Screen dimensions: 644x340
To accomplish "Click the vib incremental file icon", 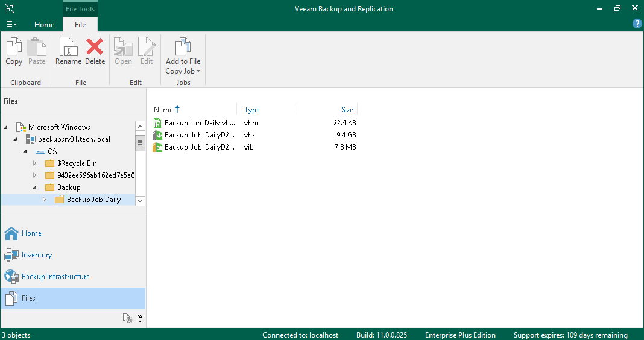I will click(x=157, y=147).
